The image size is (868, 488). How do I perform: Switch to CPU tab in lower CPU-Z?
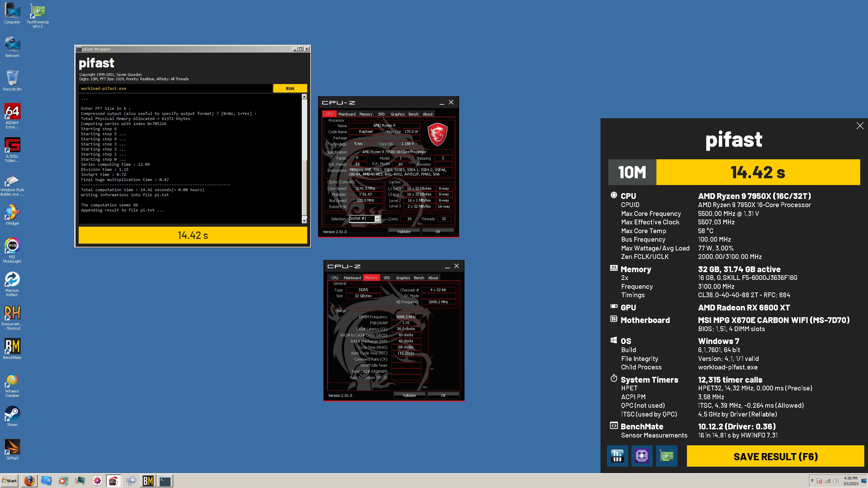[335, 278]
